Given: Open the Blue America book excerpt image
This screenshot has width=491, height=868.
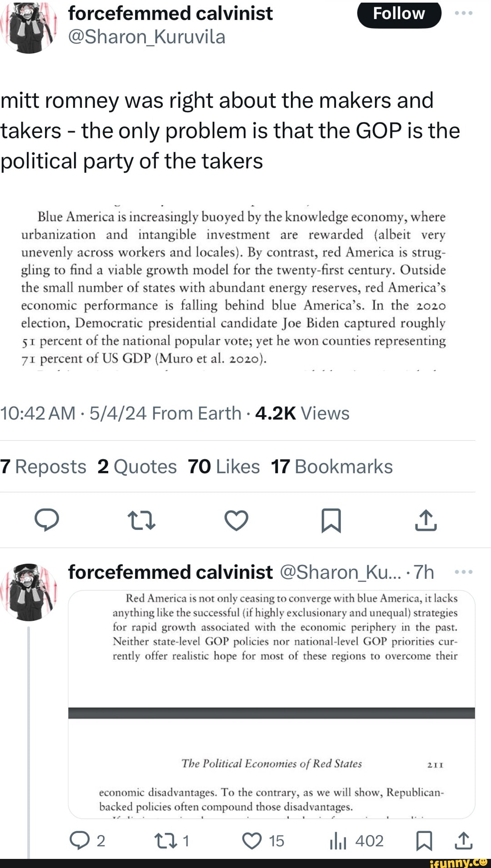Looking at the screenshot, I should (x=233, y=287).
